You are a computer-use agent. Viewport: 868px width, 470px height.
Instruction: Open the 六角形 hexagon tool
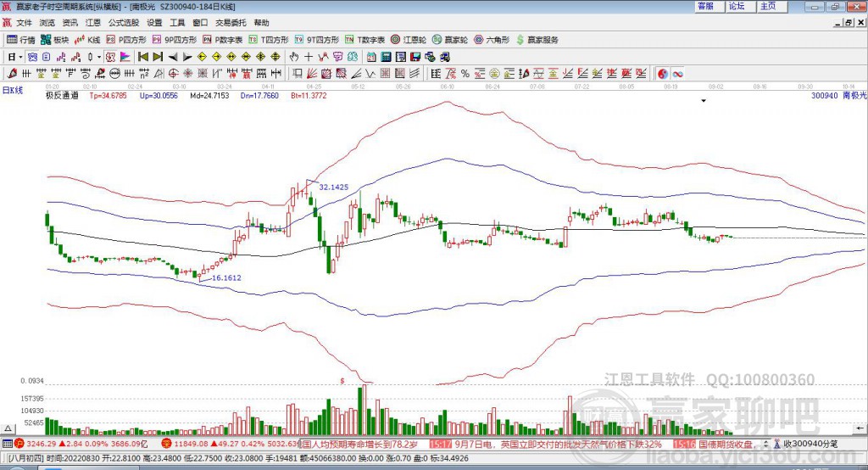[492, 40]
